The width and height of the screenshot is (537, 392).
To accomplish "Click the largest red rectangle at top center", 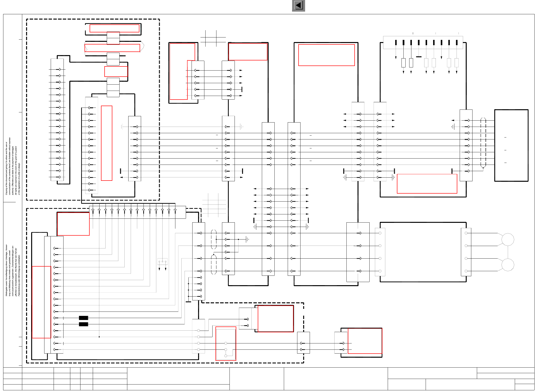I will tap(326, 55).
